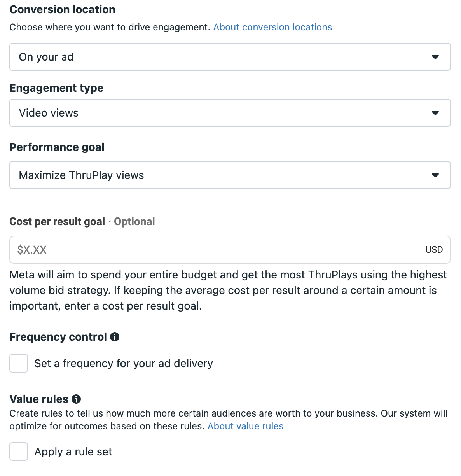
Task: Click the Frequency control info icon
Action: (115, 337)
